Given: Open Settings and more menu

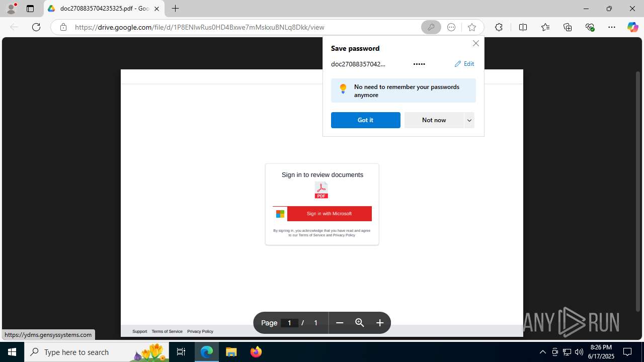Looking at the screenshot, I should 612,27.
